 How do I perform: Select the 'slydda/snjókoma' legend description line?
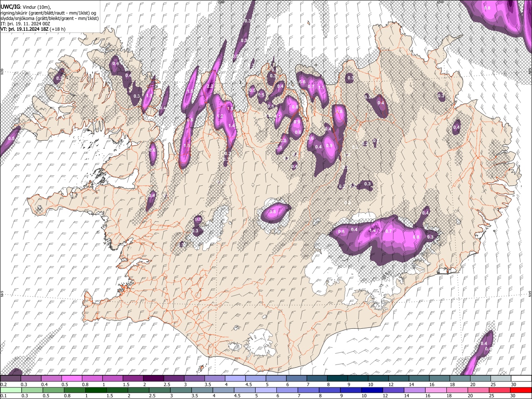pos(49,18)
